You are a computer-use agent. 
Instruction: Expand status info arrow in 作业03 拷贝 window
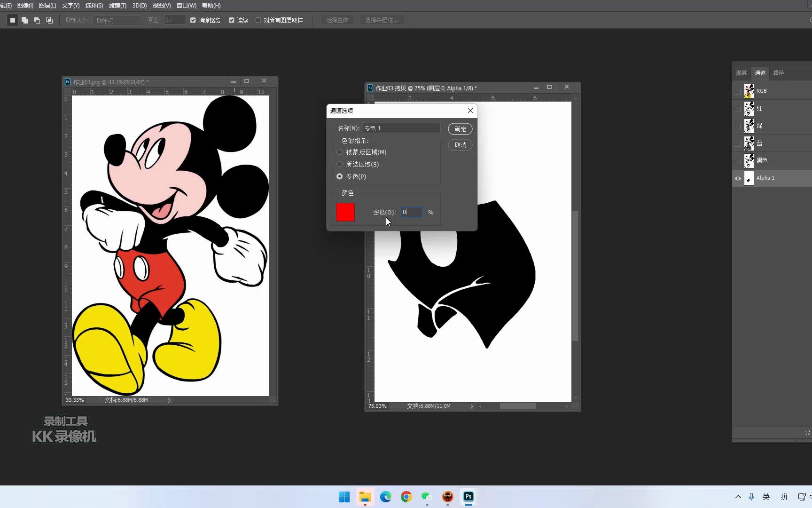[472, 406]
